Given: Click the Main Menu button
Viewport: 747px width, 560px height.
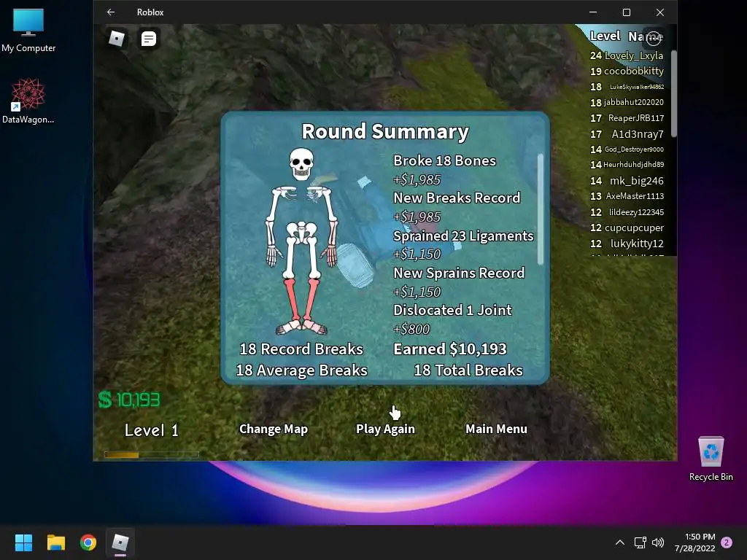Looking at the screenshot, I should (x=496, y=429).
